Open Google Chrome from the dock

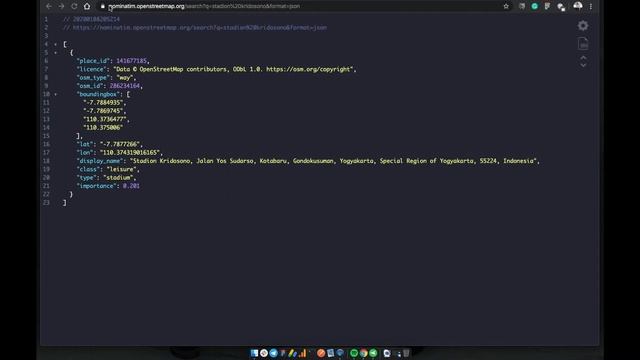(x=363, y=353)
